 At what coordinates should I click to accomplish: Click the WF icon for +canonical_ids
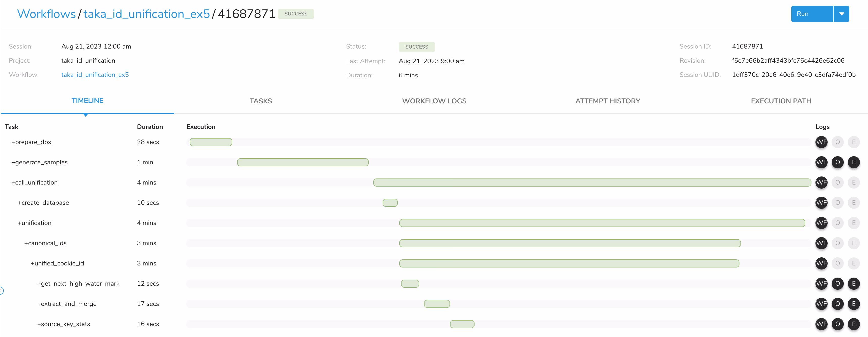(x=822, y=243)
